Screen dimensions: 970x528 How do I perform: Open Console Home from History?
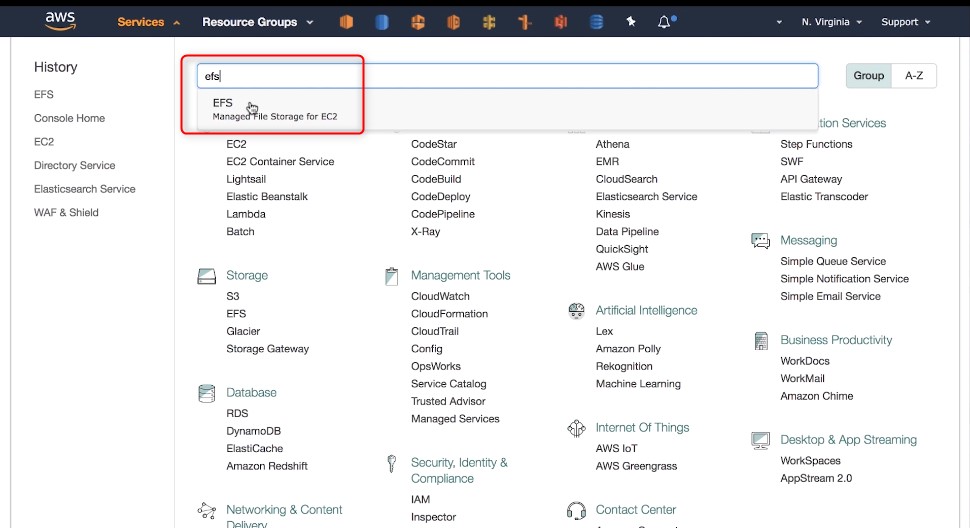coord(69,118)
